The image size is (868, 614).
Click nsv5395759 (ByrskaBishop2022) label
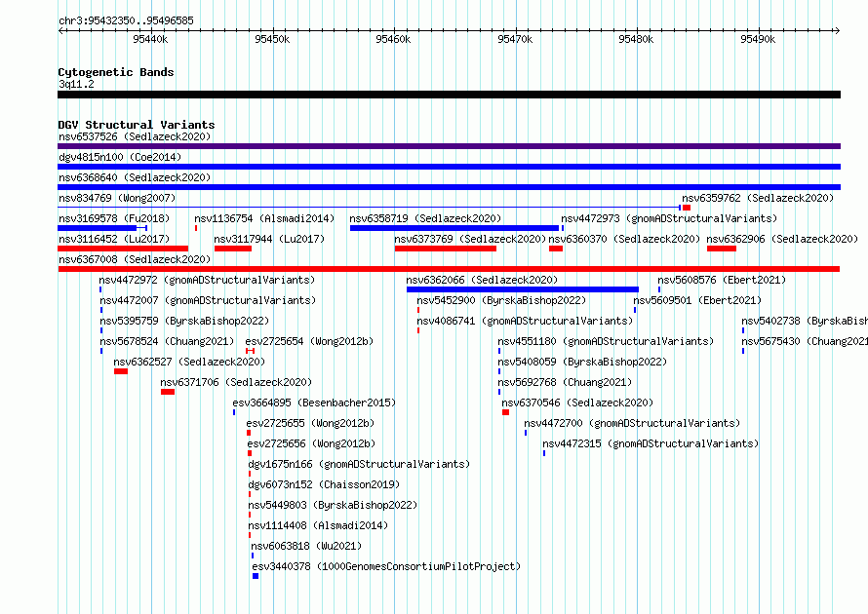coord(184,321)
